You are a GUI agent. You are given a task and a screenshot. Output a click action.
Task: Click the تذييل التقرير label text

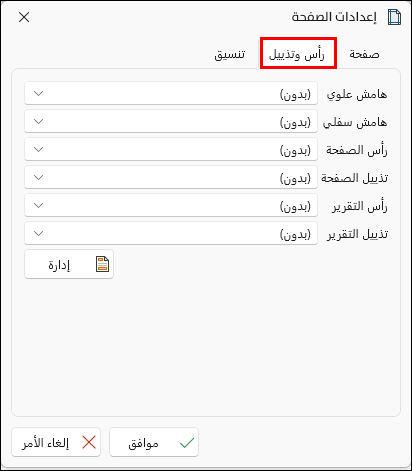(x=357, y=234)
